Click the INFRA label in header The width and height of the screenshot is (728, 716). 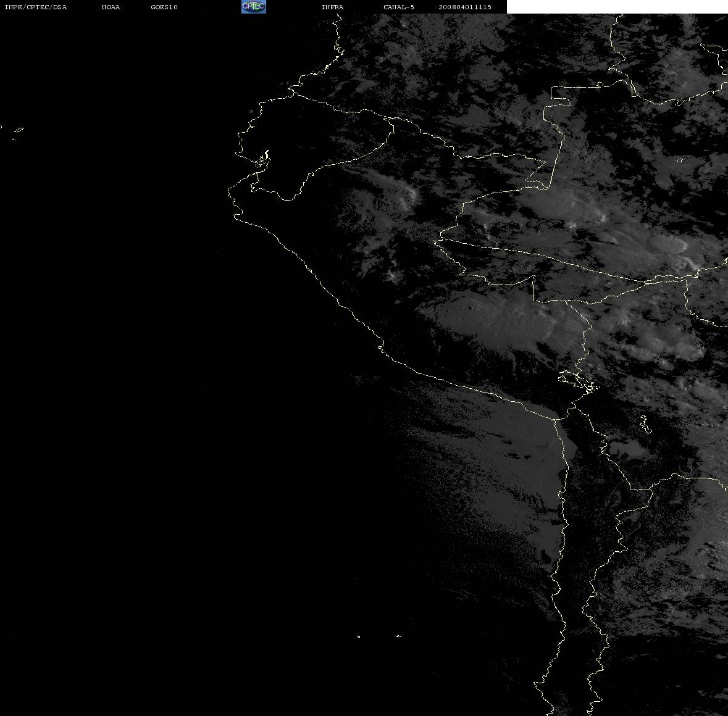click(x=332, y=7)
